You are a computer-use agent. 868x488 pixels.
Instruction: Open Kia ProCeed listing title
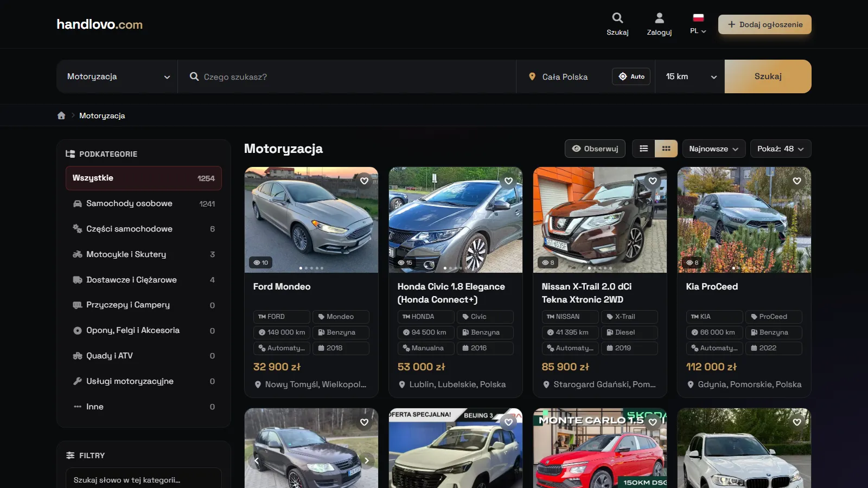click(x=712, y=286)
